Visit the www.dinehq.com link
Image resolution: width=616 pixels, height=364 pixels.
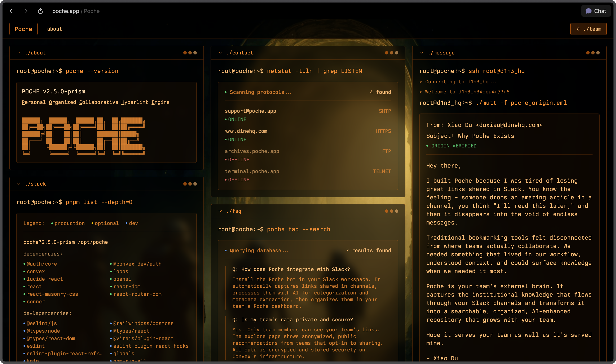coord(246,131)
